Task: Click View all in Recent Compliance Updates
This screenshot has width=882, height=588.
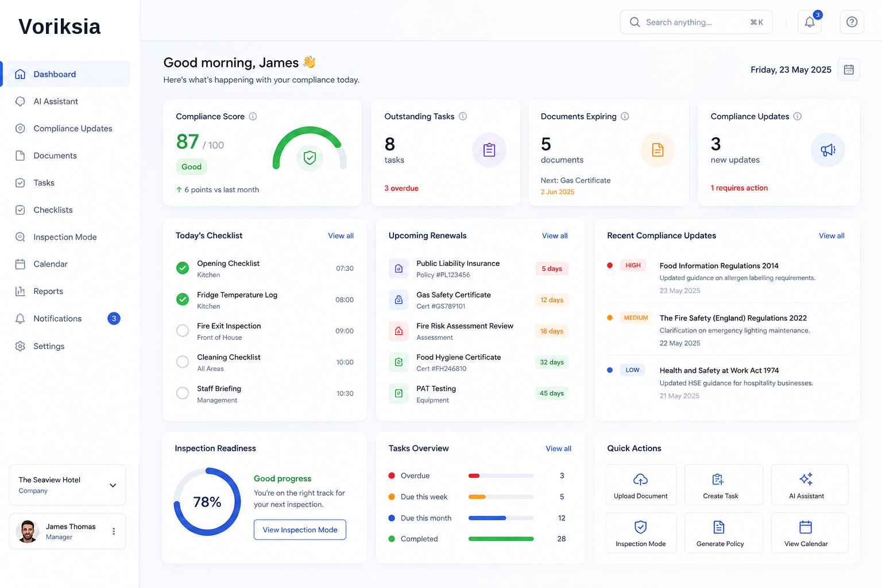Action: 831,236
